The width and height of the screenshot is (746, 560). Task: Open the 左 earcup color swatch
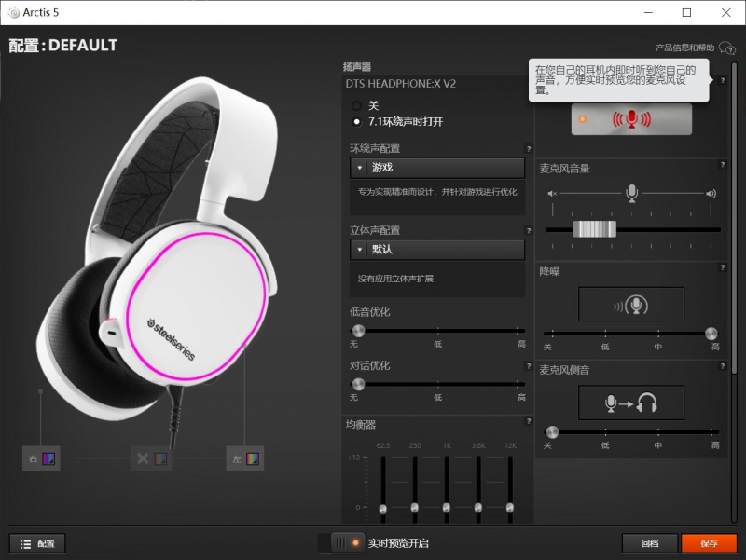(x=252, y=458)
